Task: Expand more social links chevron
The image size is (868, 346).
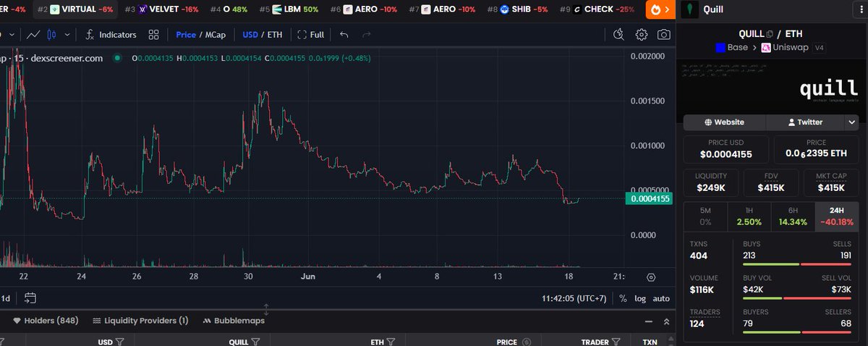Action: [x=852, y=122]
